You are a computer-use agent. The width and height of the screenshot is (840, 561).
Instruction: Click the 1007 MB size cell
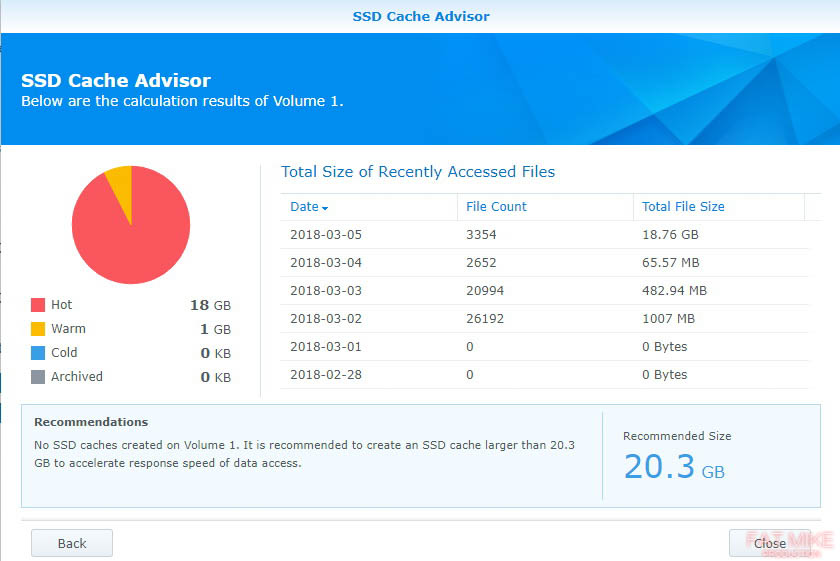[669, 319]
